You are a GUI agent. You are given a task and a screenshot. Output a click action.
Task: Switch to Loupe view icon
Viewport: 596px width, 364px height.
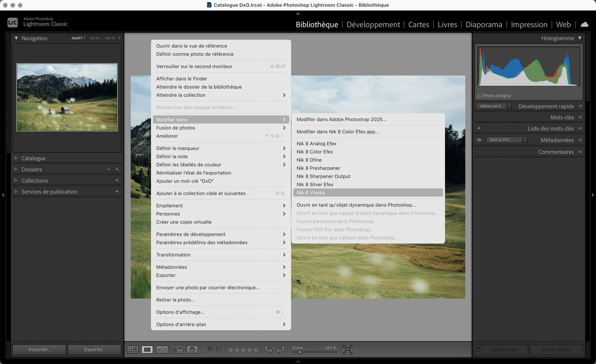tap(147, 349)
